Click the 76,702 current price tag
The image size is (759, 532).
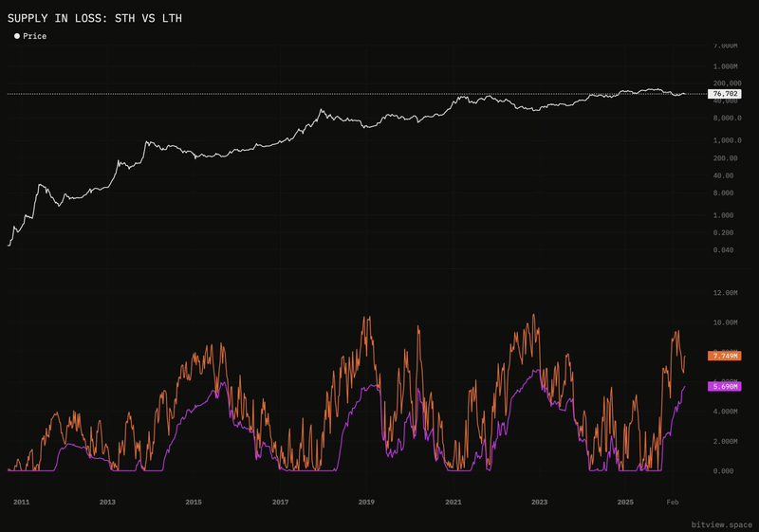(725, 94)
